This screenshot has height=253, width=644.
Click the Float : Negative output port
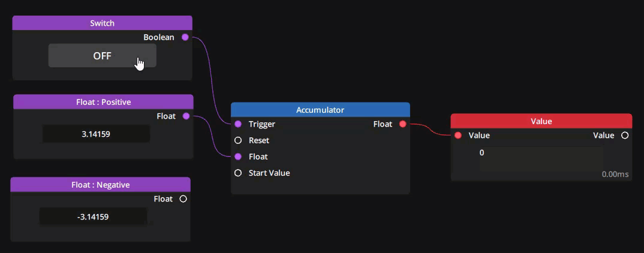(183, 198)
